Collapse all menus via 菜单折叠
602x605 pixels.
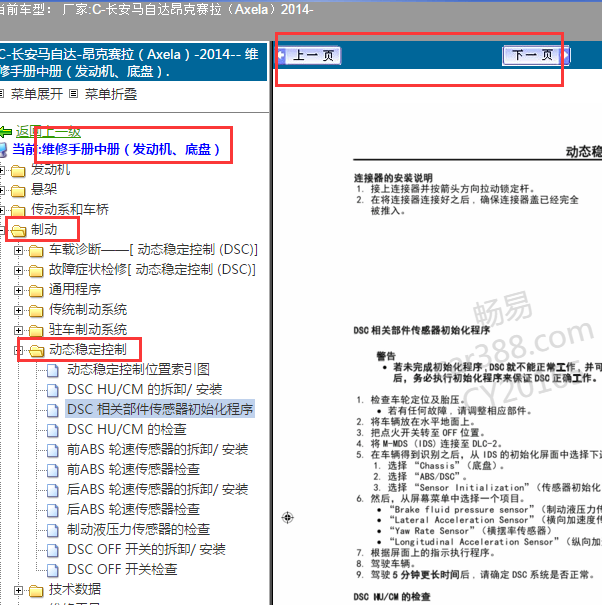click(x=111, y=94)
